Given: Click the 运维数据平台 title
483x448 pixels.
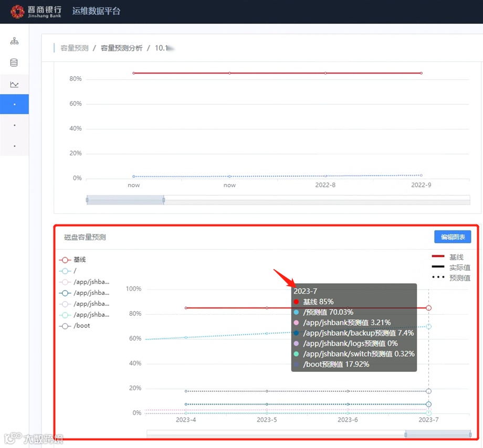Looking at the screenshot, I should click(x=96, y=11).
